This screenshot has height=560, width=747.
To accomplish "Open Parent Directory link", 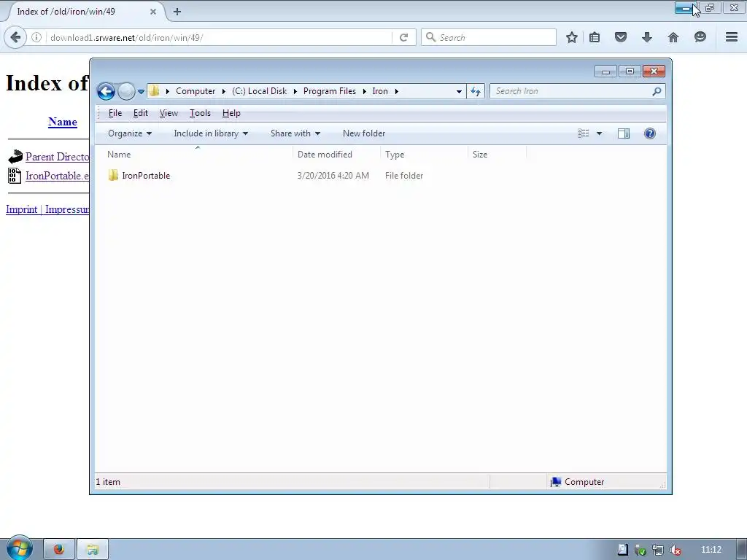I will (57, 157).
